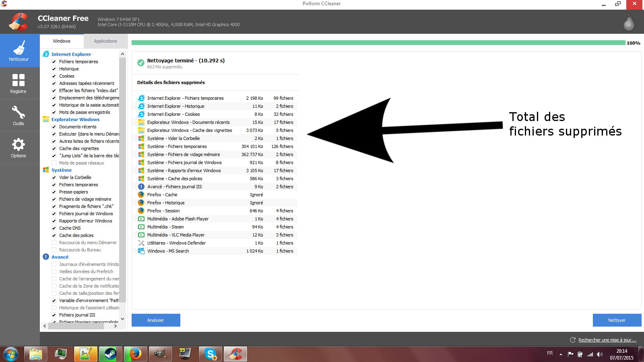Click the green 100% progress bar

[378, 43]
